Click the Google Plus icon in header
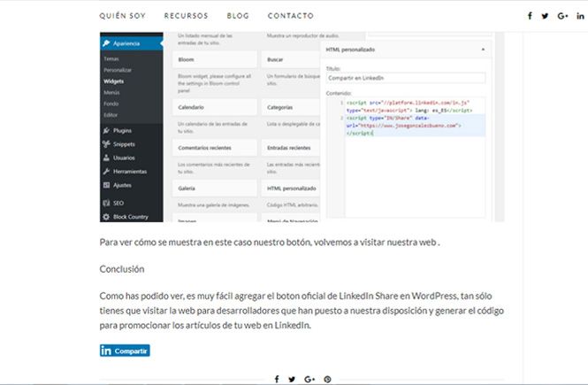The width and height of the screenshot is (588, 385). [562, 16]
